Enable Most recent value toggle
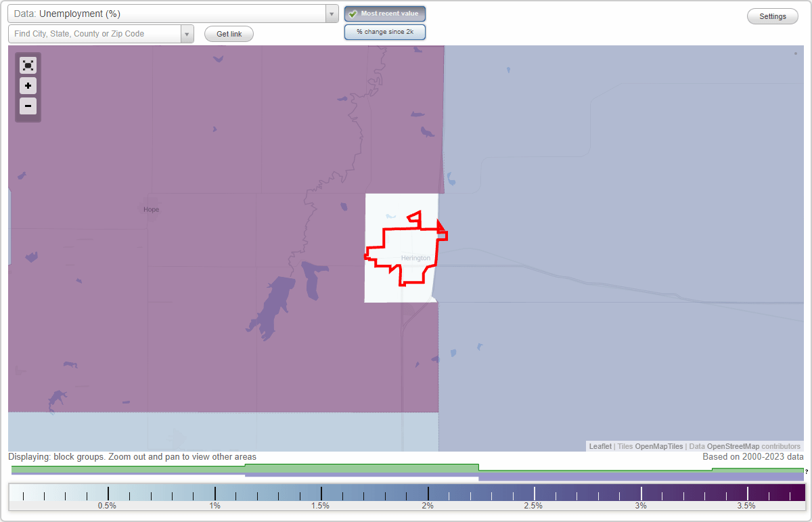The height and width of the screenshot is (522, 812). tap(385, 14)
